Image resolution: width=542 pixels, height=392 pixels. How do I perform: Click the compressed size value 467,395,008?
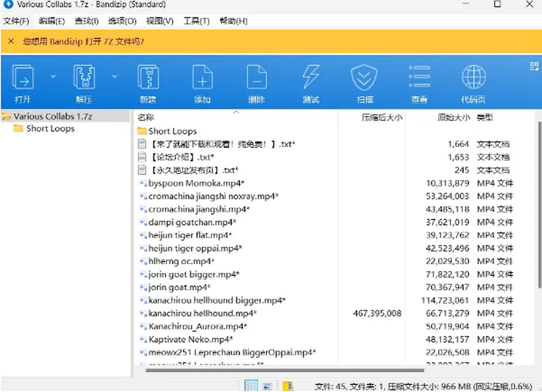pos(377,313)
